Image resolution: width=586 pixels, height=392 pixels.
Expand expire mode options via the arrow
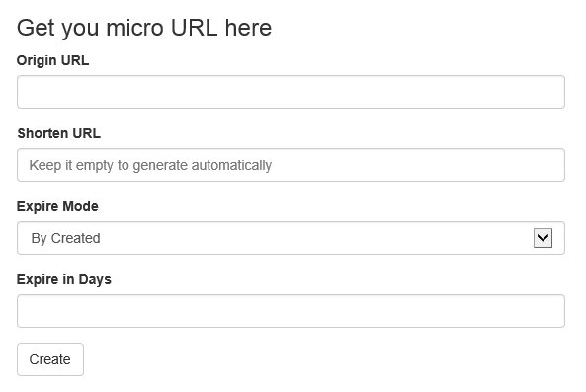543,238
